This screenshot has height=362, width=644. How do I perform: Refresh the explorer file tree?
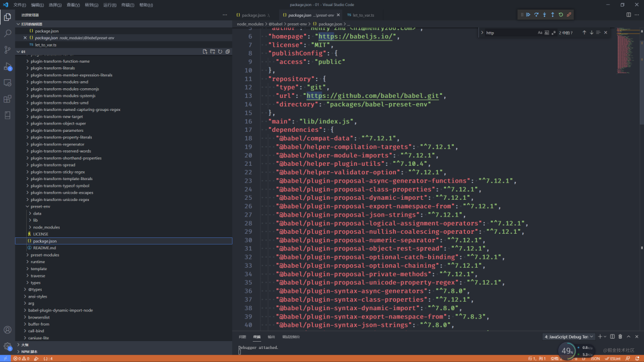pyautogui.click(x=219, y=51)
